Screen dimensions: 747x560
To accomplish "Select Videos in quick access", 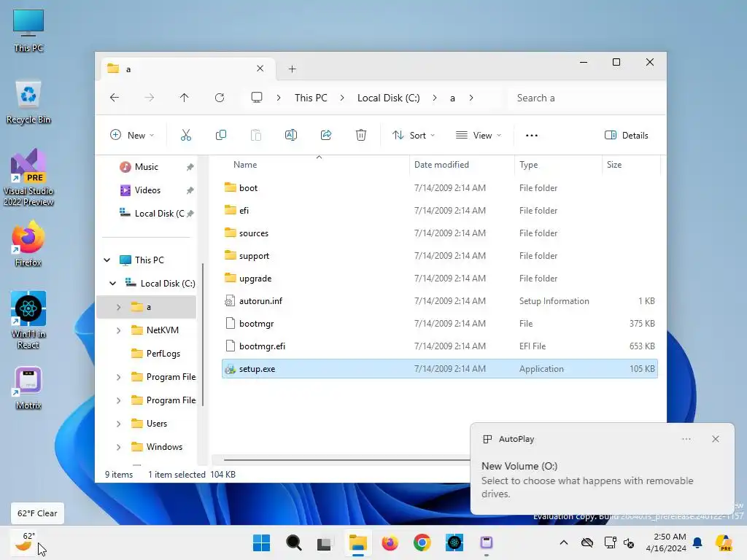I will click(x=147, y=190).
